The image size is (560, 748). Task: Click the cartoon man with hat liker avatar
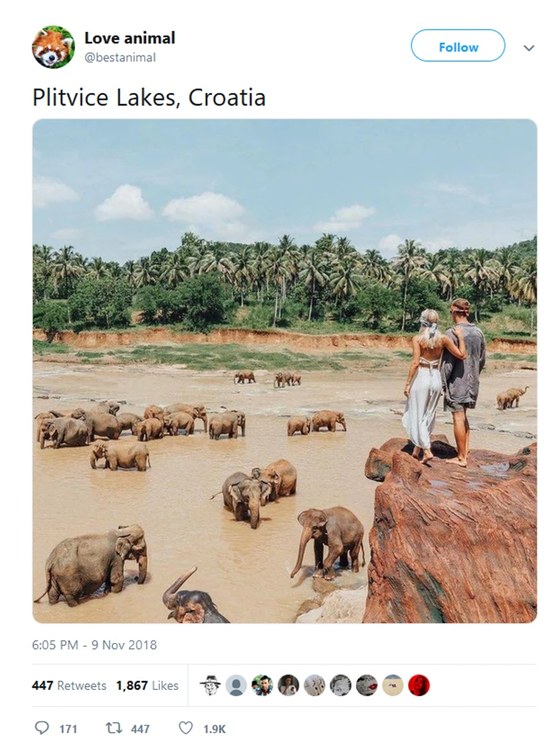(211, 685)
